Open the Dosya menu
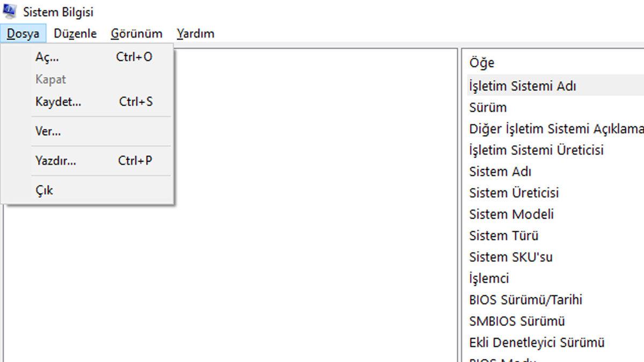 (x=24, y=33)
